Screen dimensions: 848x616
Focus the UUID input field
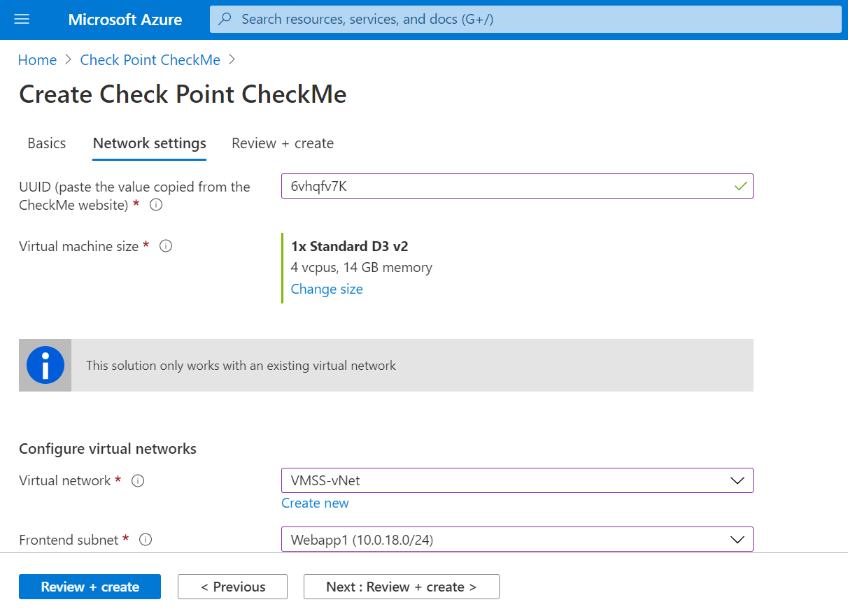(x=517, y=186)
